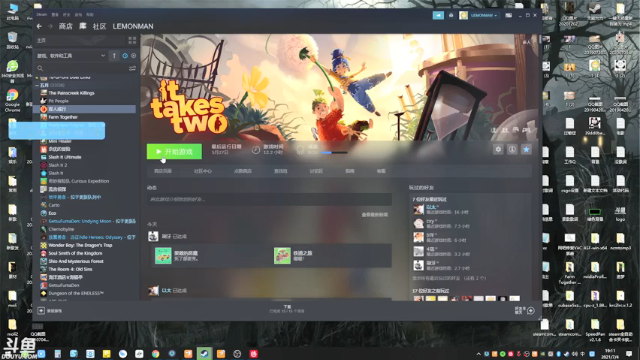Click the green 开始游戏 play button
Screen dimensions: 640x360
tap(174, 151)
